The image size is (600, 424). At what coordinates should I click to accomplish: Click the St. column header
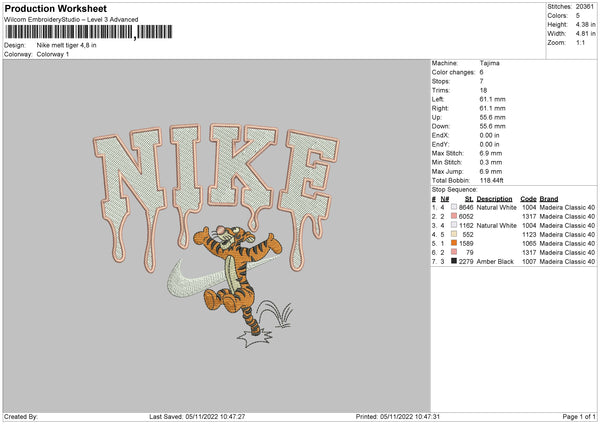(x=469, y=199)
